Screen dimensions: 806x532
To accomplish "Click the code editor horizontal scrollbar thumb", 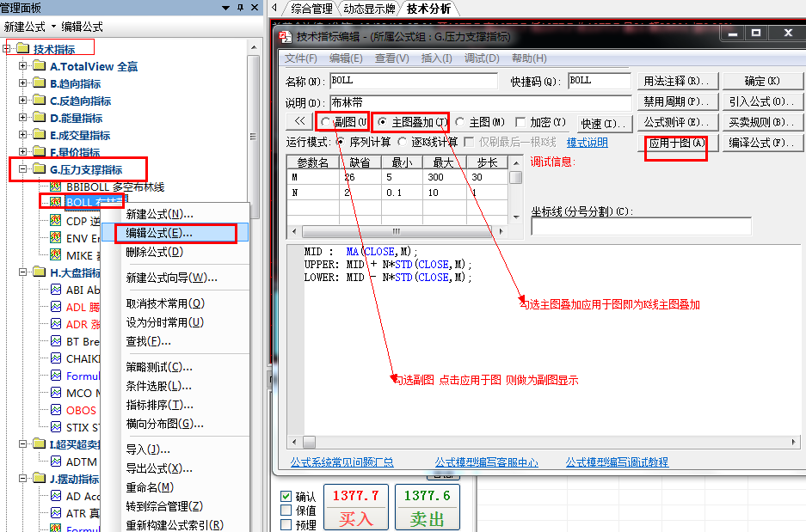I will (x=309, y=442).
